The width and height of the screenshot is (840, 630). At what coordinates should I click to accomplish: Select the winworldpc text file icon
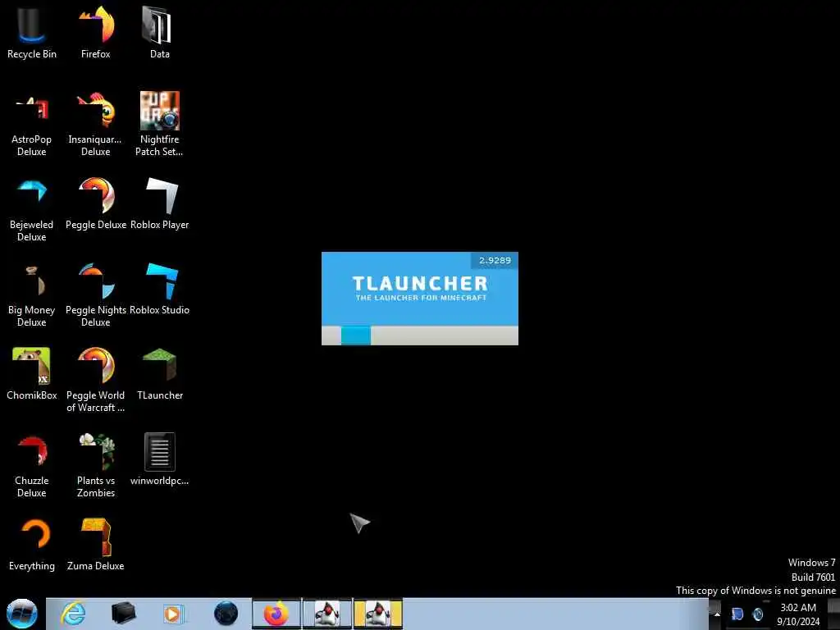click(160, 459)
